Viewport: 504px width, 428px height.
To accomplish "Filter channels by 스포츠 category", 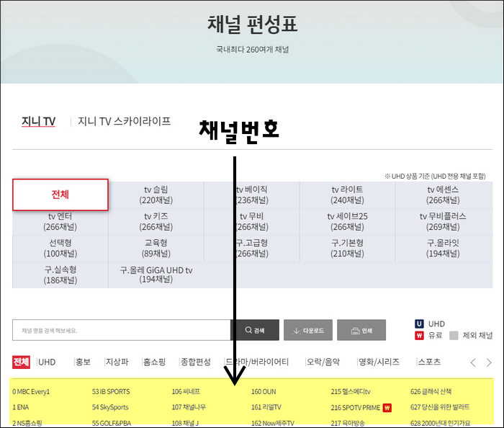I will pyautogui.click(x=428, y=362).
